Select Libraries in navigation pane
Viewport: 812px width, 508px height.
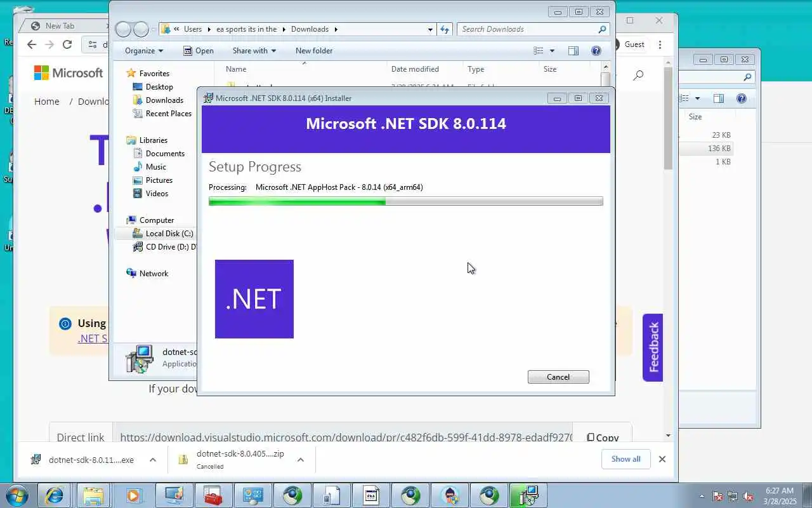tap(154, 140)
